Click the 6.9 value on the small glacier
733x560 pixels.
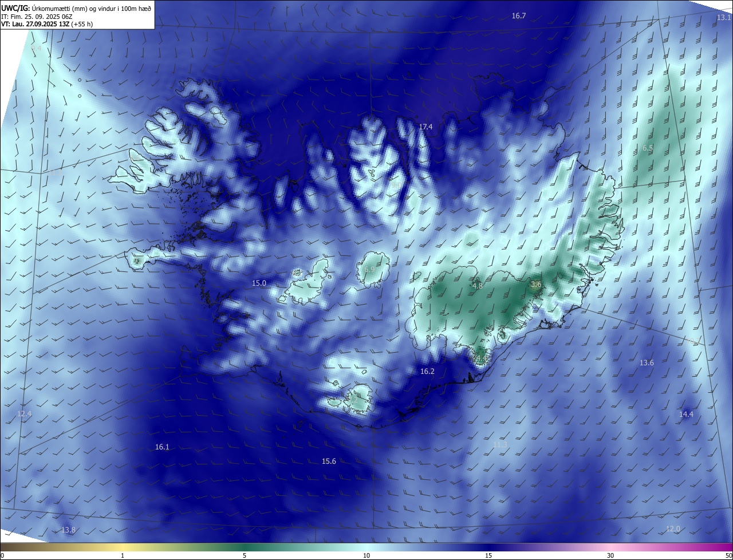(369, 269)
